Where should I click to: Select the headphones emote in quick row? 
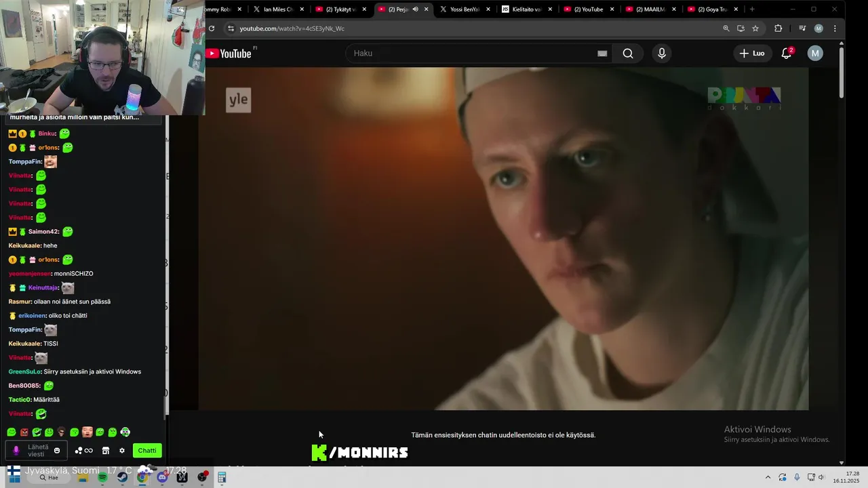[125, 432]
